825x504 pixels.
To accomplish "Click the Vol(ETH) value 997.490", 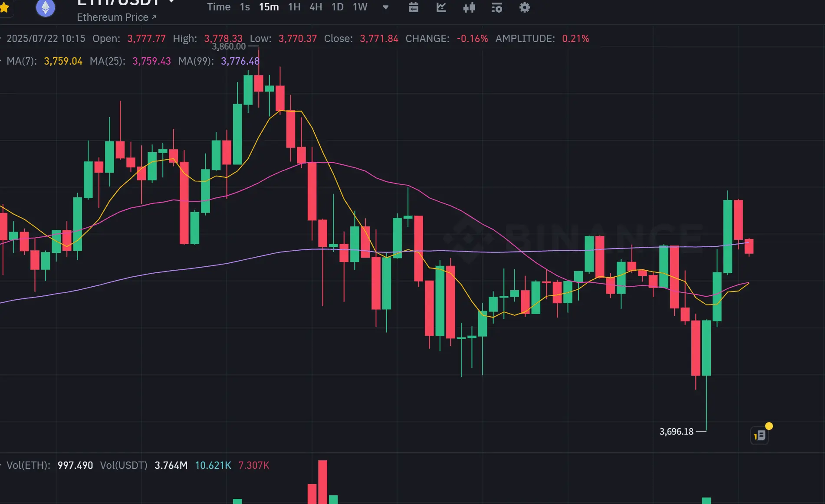I will pyautogui.click(x=75, y=465).
